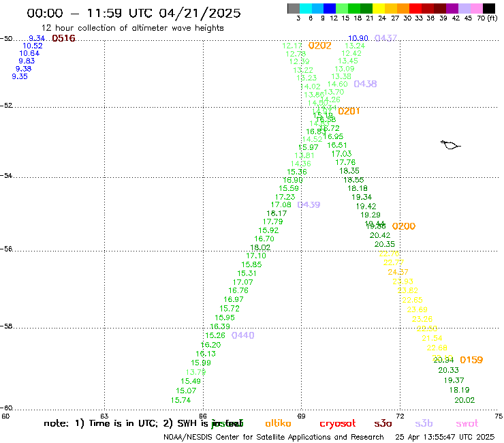The width and height of the screenshot is (504, 443).
Task: Click the wave height value 24.37
Action: [x=398, y=272]
